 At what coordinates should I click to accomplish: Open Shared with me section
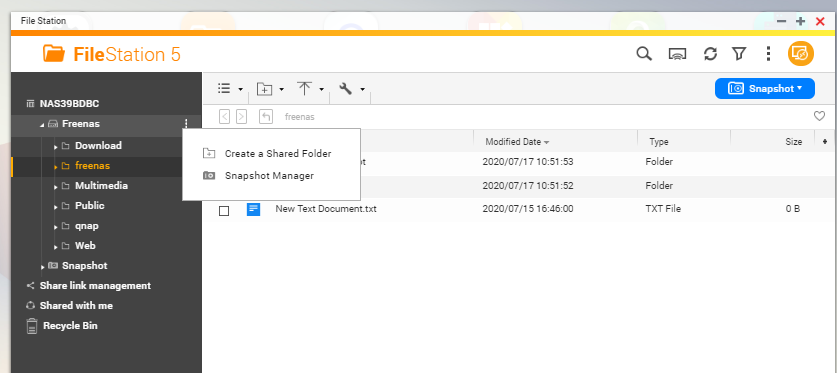pyautogui.click(x=76, y=306)
